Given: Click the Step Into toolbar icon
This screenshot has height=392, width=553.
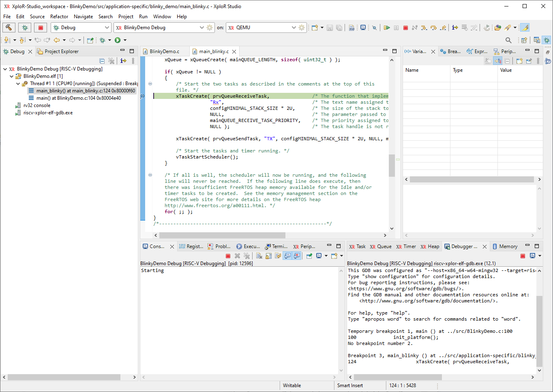Looking at the screenshot, I should 424,28.
